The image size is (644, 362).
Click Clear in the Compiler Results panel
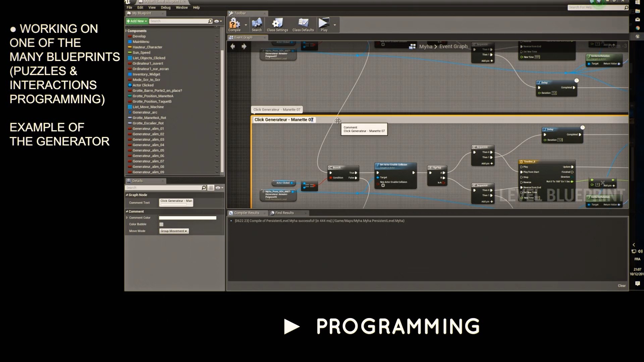pos(622,285)
